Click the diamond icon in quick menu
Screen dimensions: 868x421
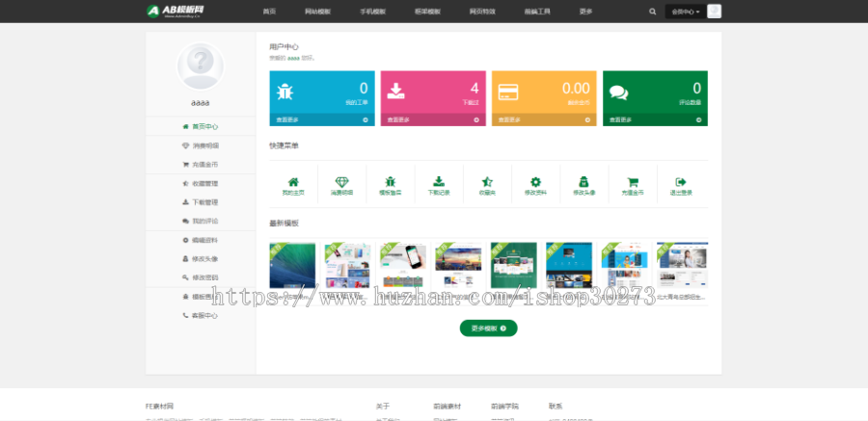tap(342, 181)
